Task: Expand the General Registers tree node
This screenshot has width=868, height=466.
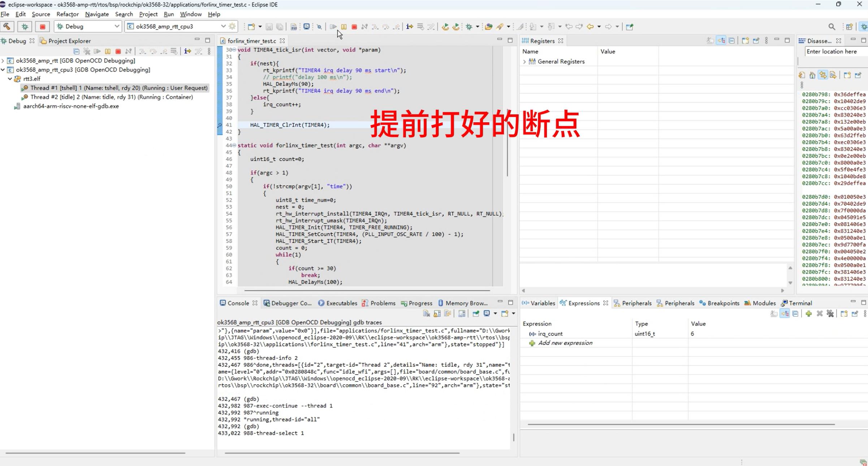Action: 524,62
